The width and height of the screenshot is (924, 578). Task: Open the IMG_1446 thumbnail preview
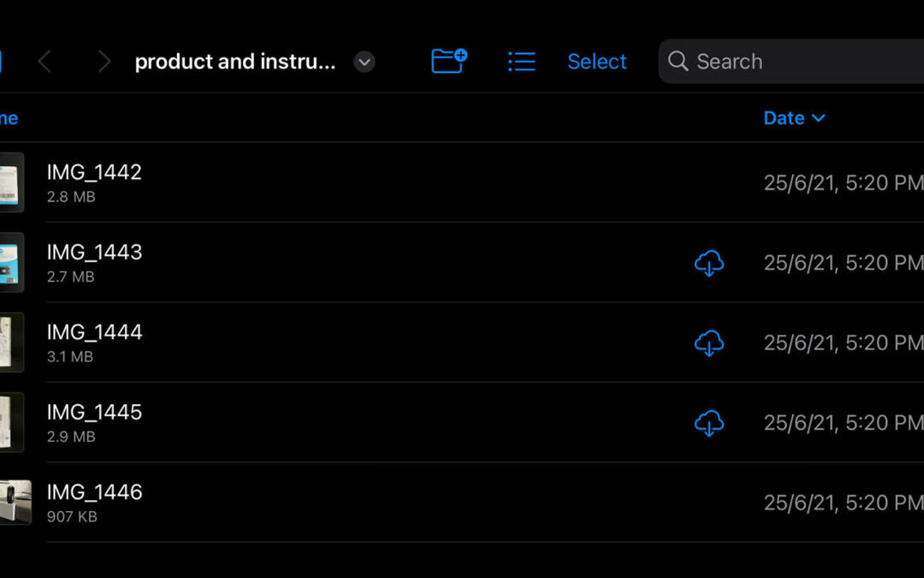tap(15, 502)
